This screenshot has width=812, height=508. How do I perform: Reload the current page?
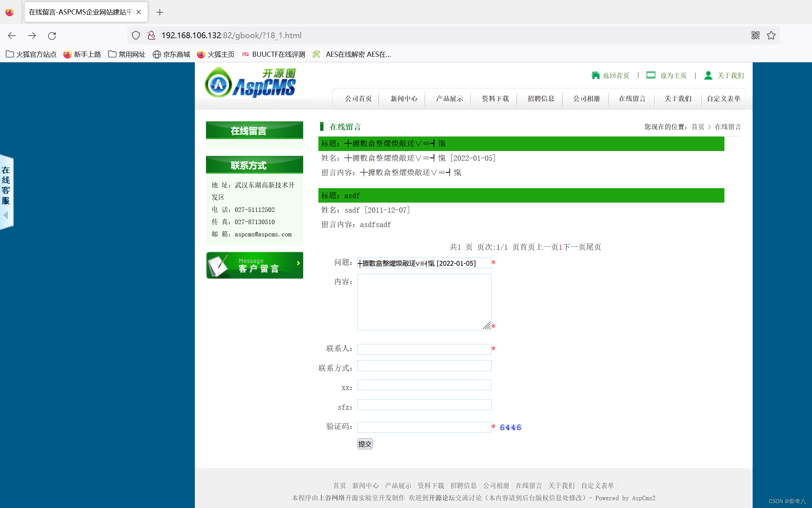pyautogui.click(x=52, y=35)
